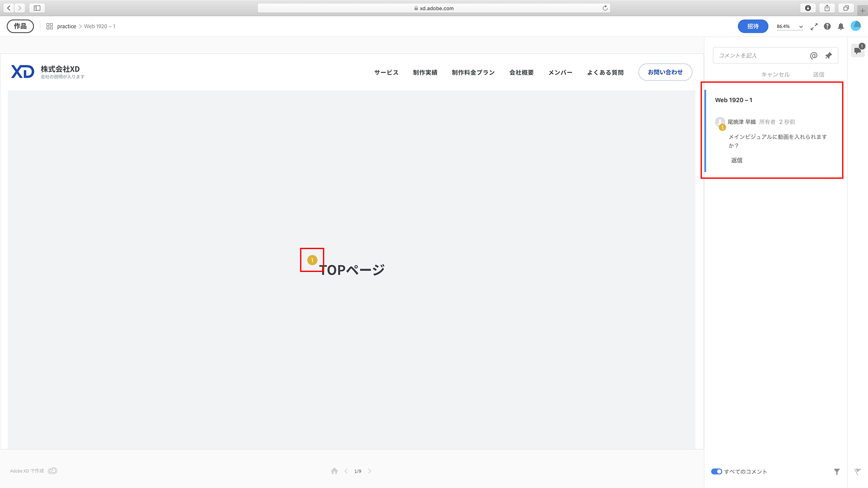This screenshot has width=868, height=488.
Task: Select サービス in the navigation menu
Action: (x=386, y=72)
